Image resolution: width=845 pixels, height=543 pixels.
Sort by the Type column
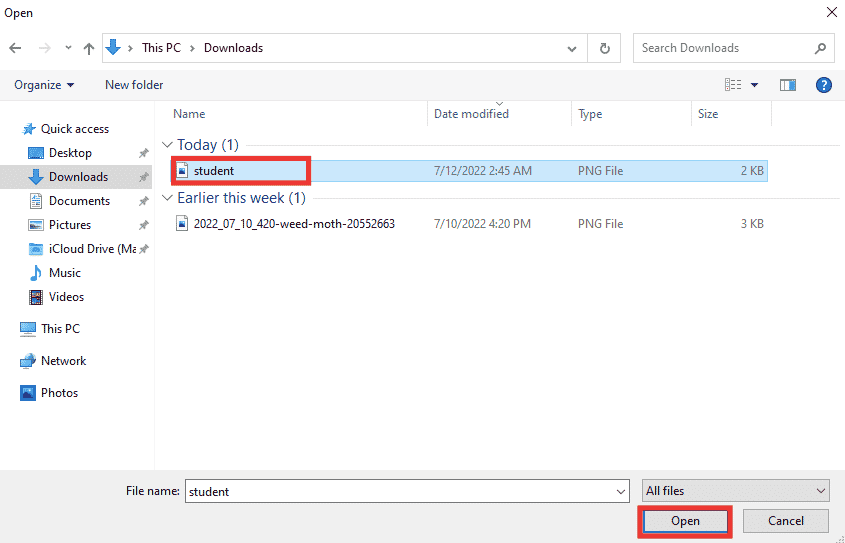tap(590, 114)
